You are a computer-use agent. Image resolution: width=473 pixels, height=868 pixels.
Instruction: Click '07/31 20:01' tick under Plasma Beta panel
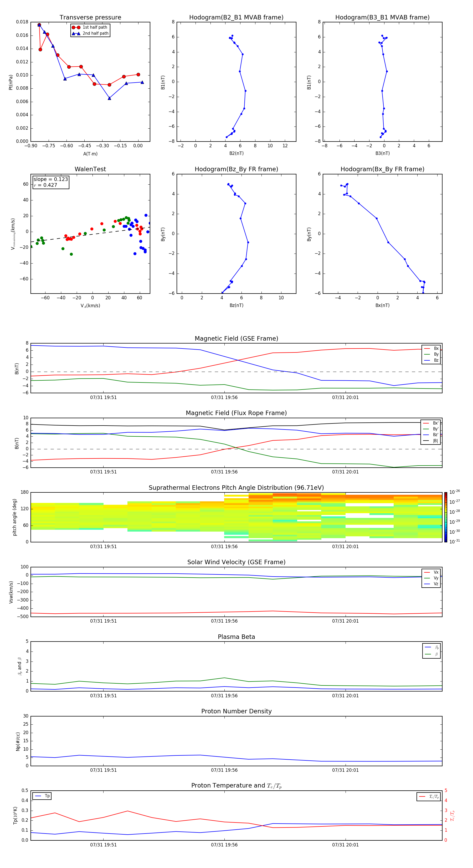[x=345, y=695]
